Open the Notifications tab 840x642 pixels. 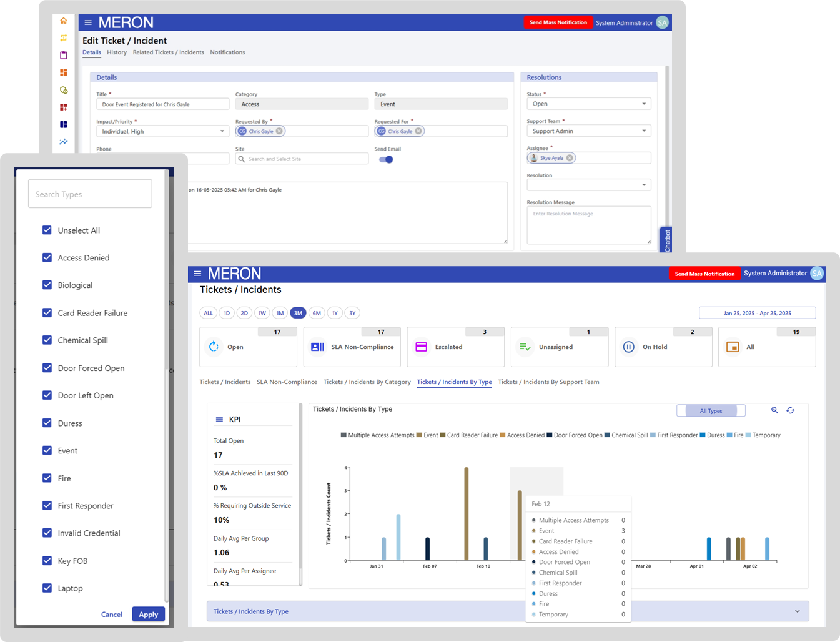tap(227, 52)
